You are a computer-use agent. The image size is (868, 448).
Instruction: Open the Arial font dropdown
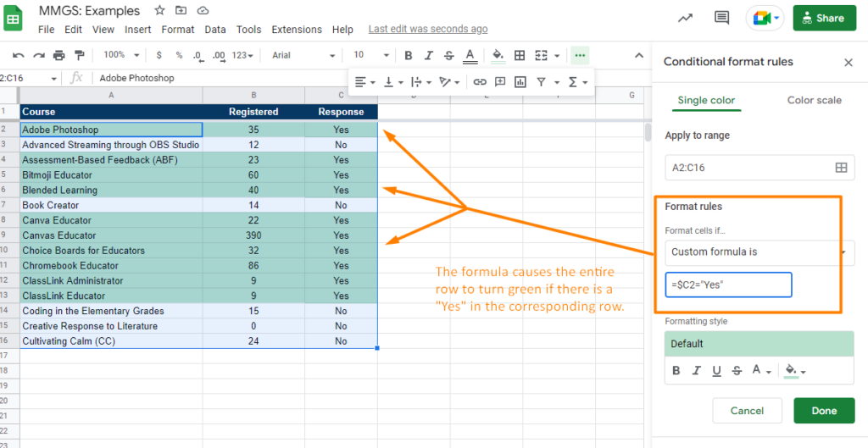(303, 55)
